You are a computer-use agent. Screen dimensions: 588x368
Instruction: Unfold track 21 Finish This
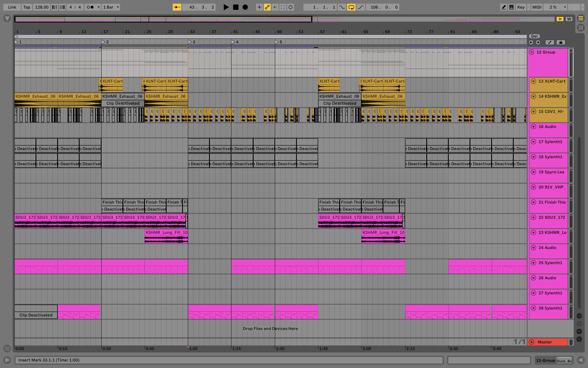click(533, 202)
